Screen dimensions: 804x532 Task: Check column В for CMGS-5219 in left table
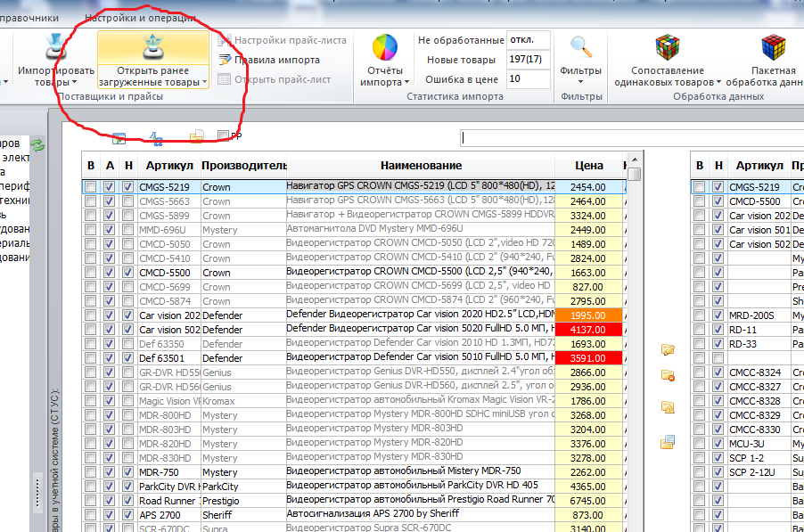coord(91,187)
